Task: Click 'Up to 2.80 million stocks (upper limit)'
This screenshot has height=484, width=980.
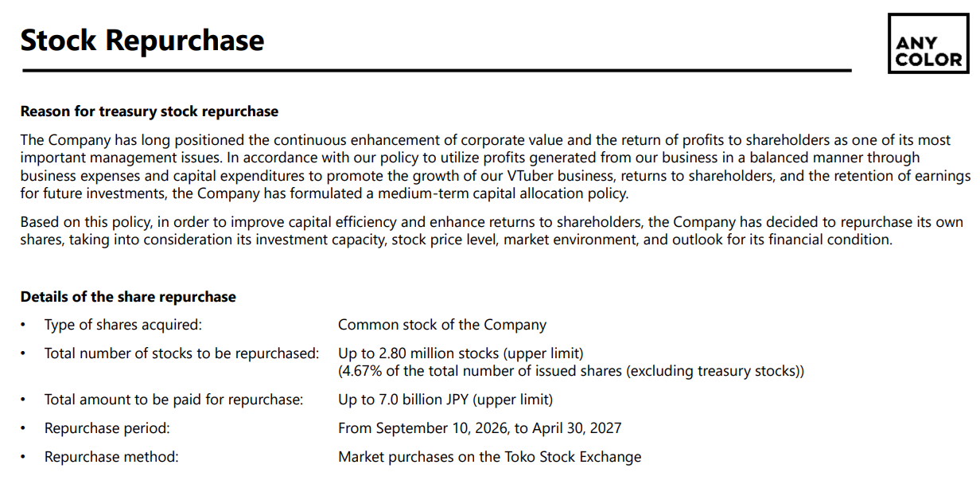Action: point(461,353)
